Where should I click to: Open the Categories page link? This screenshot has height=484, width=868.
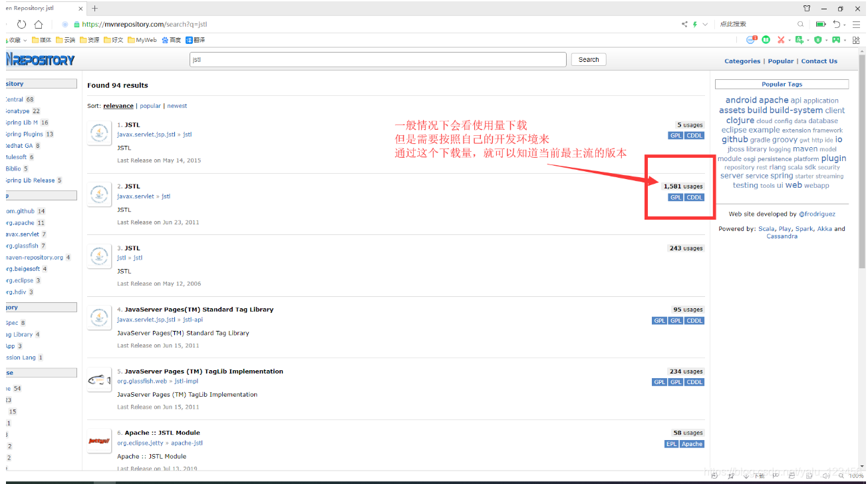coord(742,61)
